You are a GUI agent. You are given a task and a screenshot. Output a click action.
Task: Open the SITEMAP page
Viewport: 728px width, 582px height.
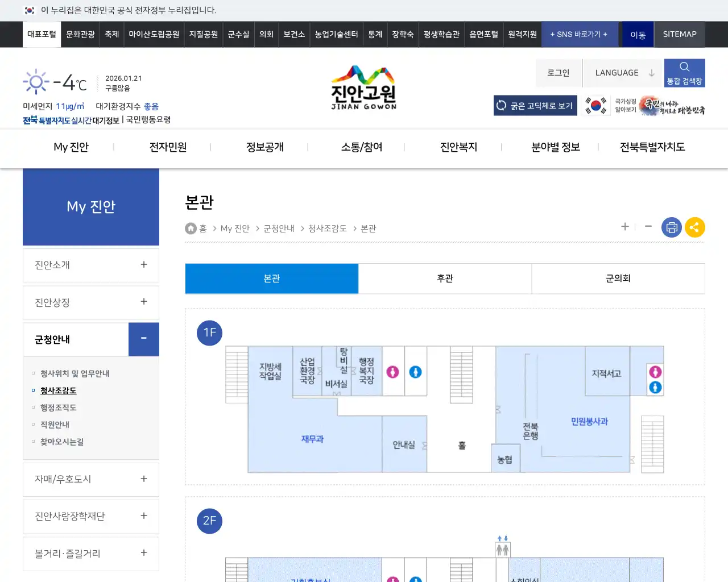[x=679, y=34]
